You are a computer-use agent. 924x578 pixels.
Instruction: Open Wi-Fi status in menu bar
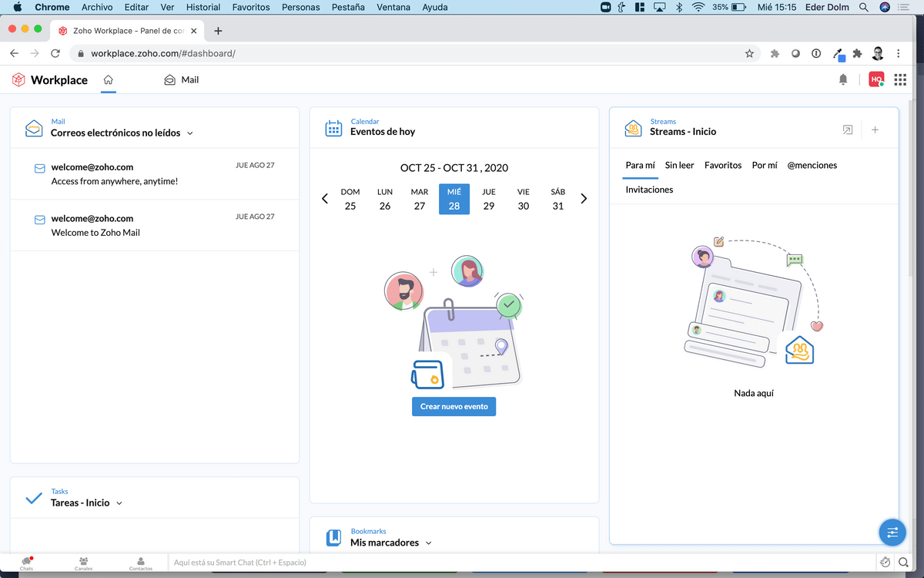point(698,7)
